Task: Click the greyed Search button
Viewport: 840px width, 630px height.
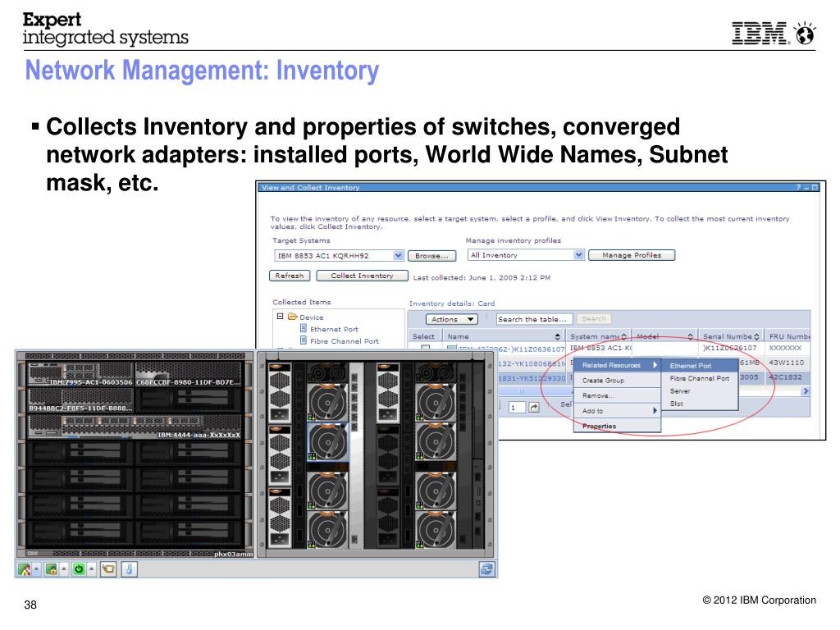Action: click(594, 318)
